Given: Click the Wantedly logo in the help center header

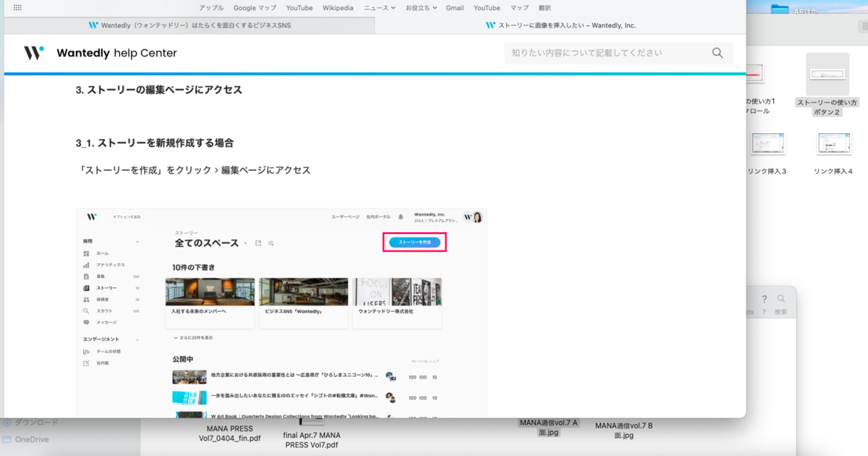Looking at the screenshot, I should click(x=34, y=53).
